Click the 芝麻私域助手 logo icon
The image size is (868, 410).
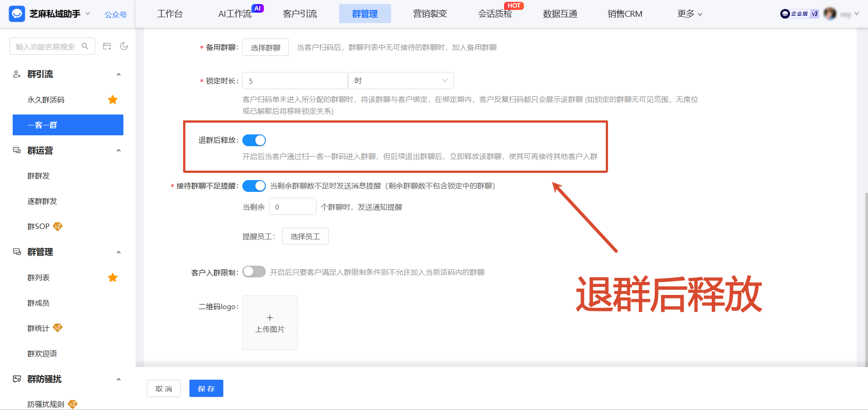pyautogui.click(x=17, y=14)
